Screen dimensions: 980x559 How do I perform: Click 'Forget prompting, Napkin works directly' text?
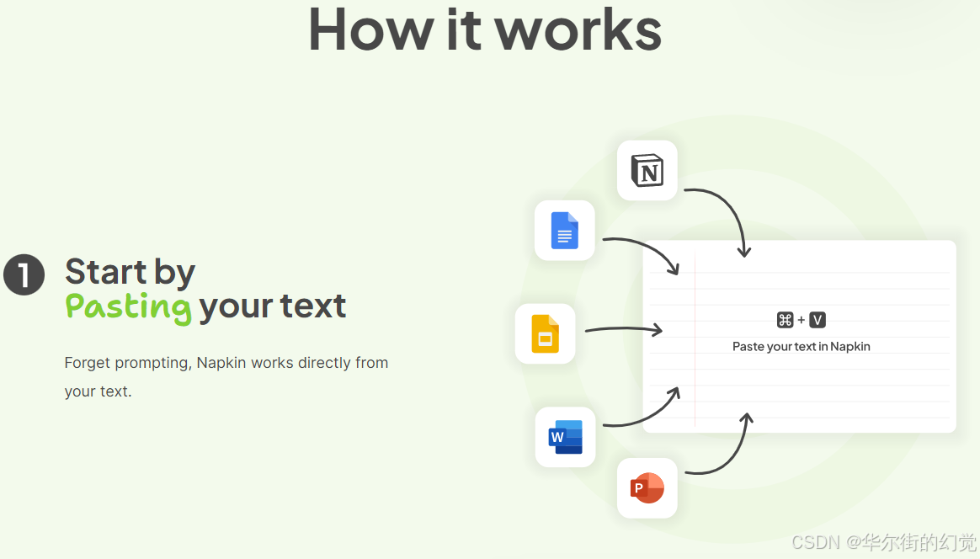(207, 363)
